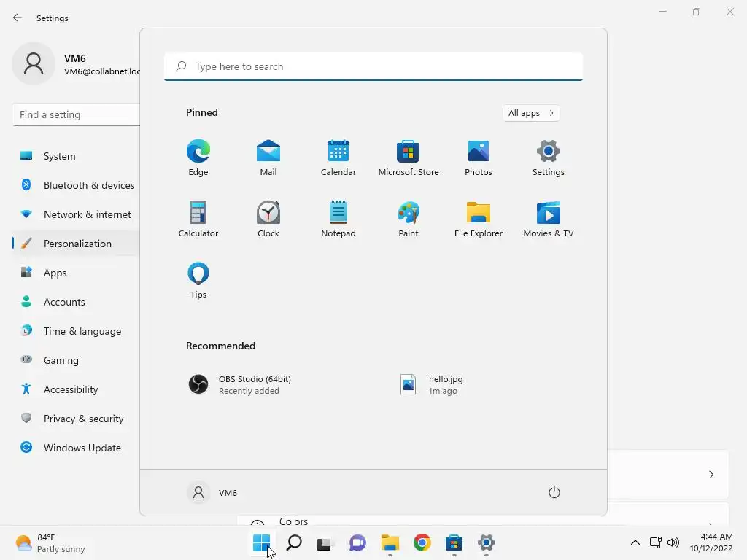Open network status in system tray
Screen dimensions: 747x560
click(656, 542)
